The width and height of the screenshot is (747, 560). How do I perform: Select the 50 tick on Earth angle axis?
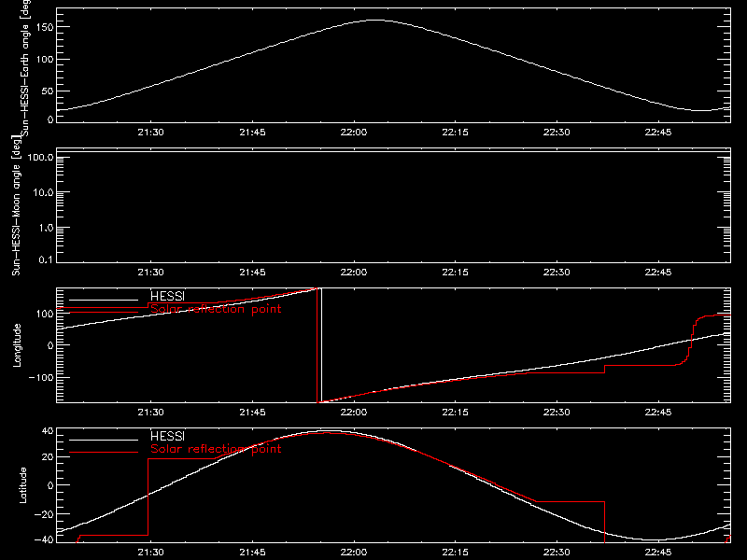(48, 91)
